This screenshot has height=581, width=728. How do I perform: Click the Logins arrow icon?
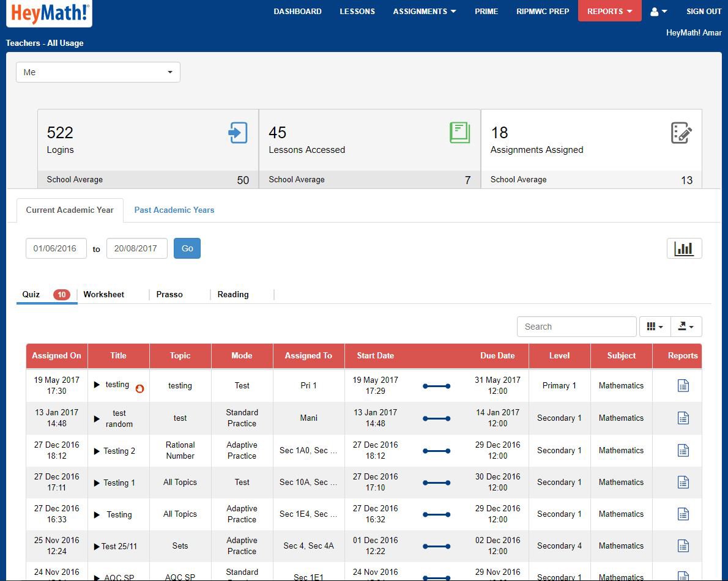point(238,133)
